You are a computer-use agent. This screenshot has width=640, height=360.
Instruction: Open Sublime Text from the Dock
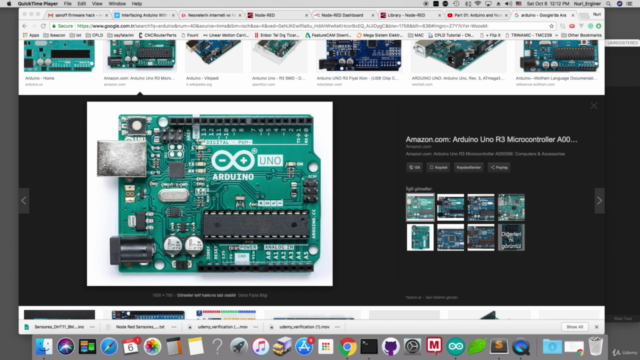coord(499,347)
